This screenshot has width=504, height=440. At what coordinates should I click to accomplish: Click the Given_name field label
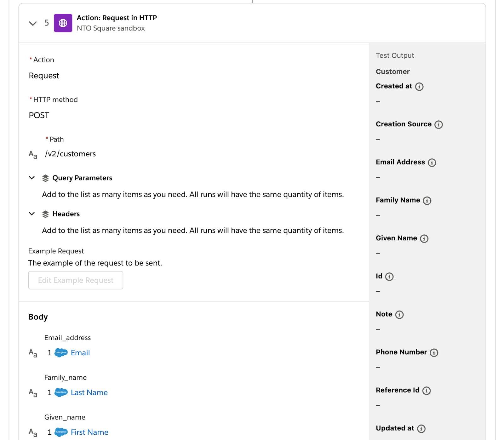coord(65,417)
